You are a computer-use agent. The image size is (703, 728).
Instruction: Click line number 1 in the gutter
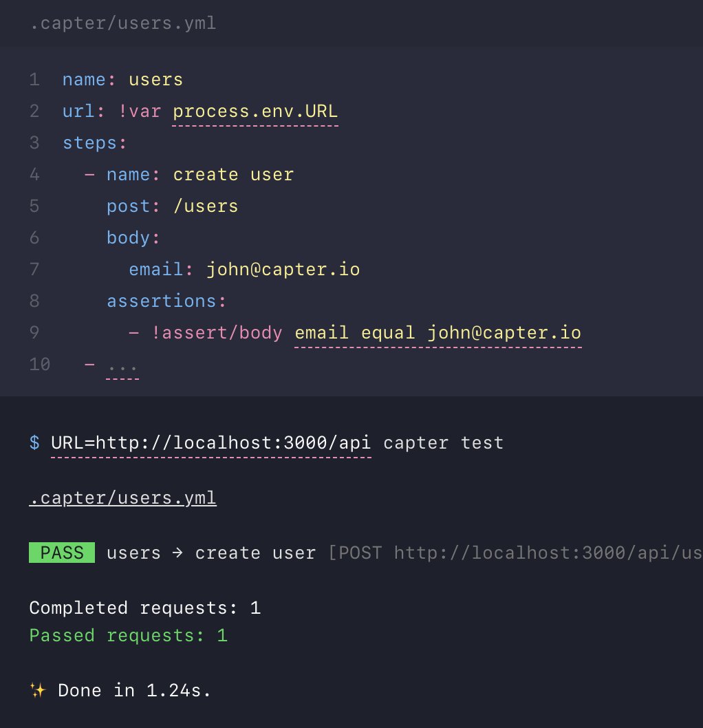point(35,79)
